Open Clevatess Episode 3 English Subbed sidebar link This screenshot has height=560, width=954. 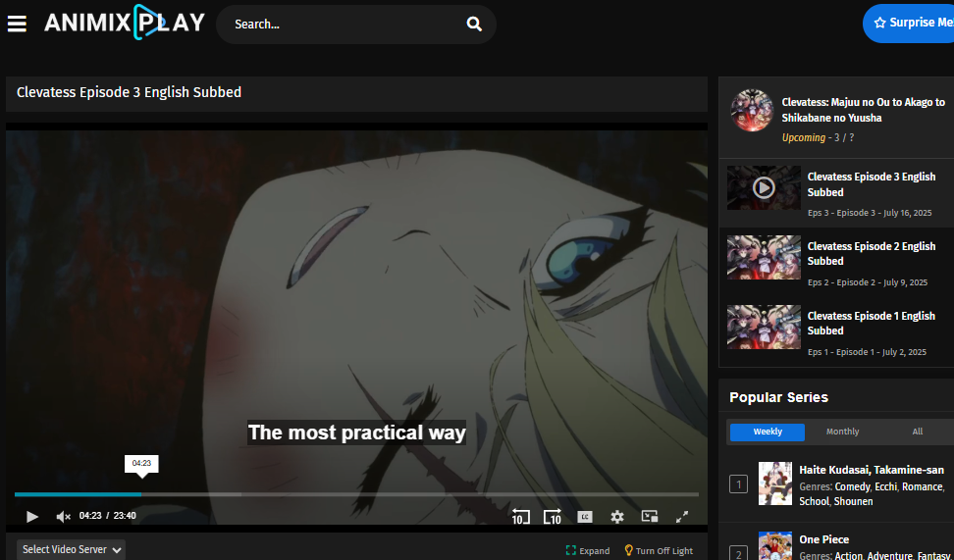tap(872, 184)
